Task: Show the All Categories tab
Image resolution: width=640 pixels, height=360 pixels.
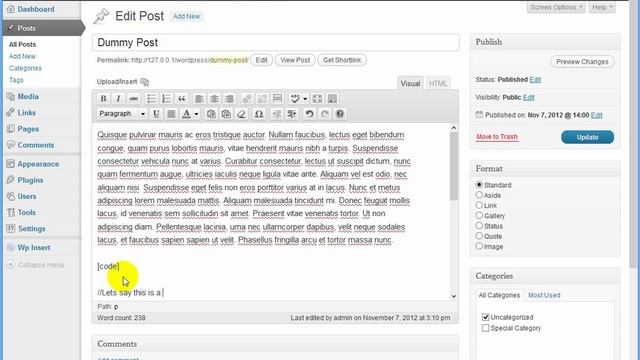Action: coord(499,295)
